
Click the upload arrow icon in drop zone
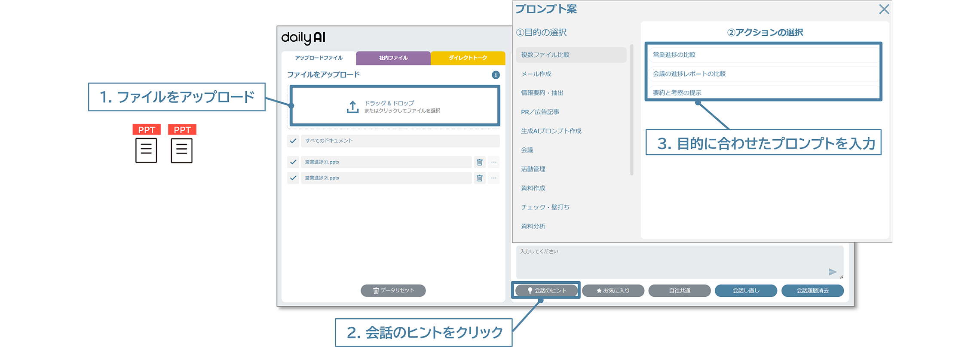[x=352, y=107]
